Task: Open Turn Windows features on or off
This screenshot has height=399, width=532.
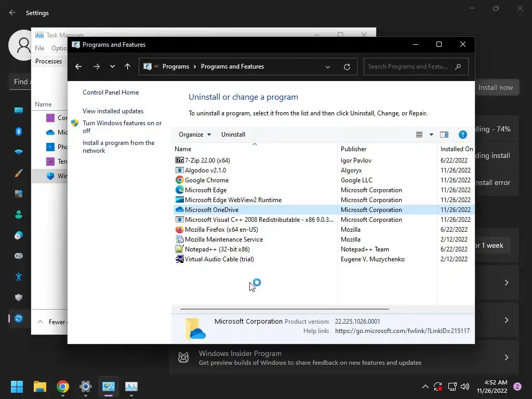Action: 122,127
